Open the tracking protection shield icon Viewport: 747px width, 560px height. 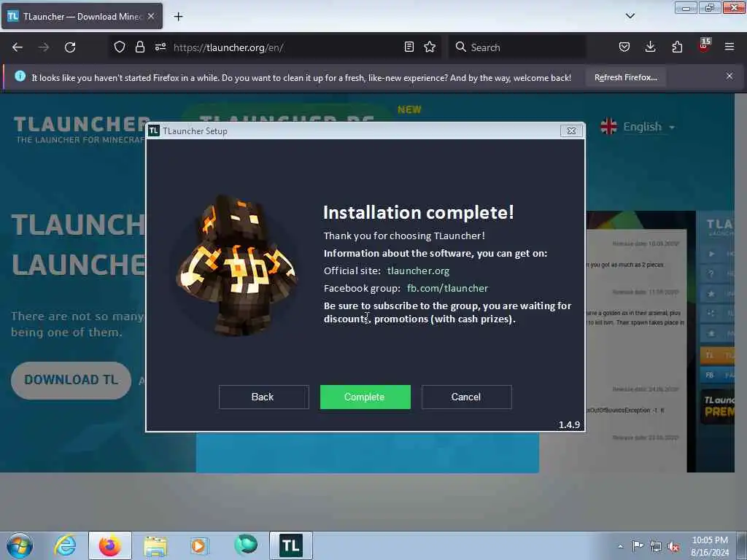click(x=120, y=47)
